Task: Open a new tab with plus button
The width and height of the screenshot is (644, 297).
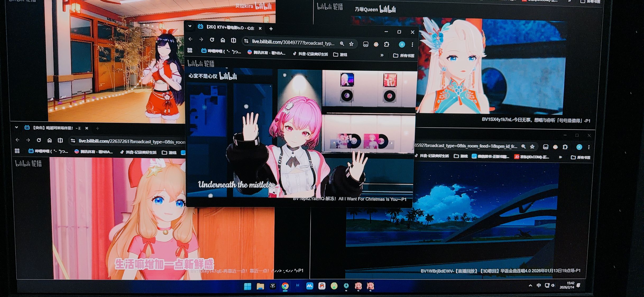Action: [x=271, y=29]
